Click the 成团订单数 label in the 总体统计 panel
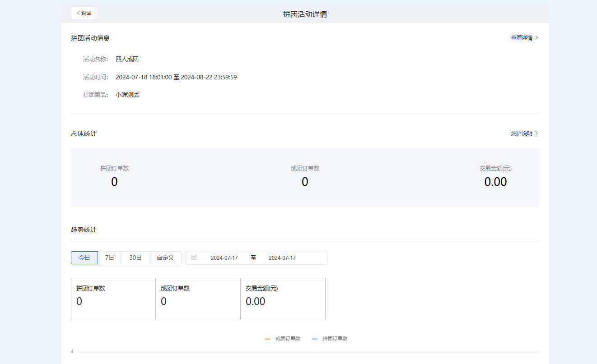597x364 pixels. click(x=305, y=168)
